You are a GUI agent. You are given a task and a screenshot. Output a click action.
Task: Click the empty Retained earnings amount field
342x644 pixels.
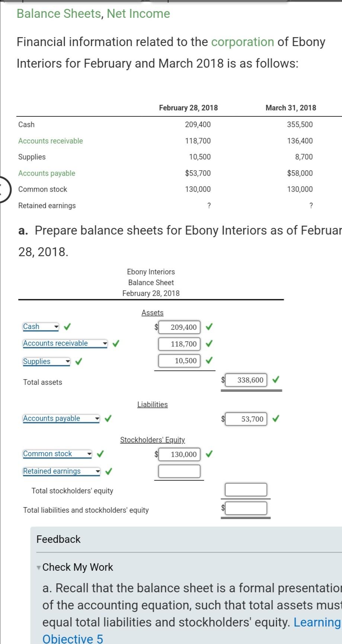coord(179,471)
